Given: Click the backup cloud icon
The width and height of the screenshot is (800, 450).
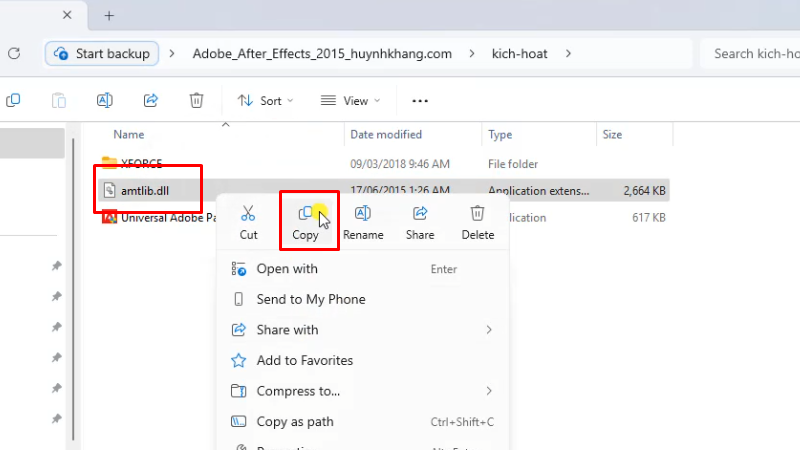Looking at the screenshot, I should click(61, 54).
